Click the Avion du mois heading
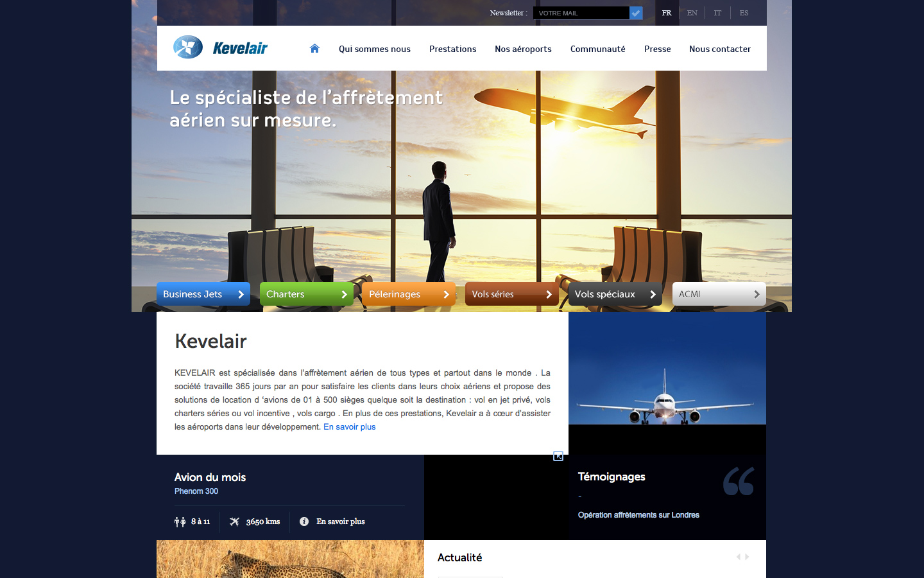Image resolution: width=924 pixels, height=578 pixels. pos(210,477)
